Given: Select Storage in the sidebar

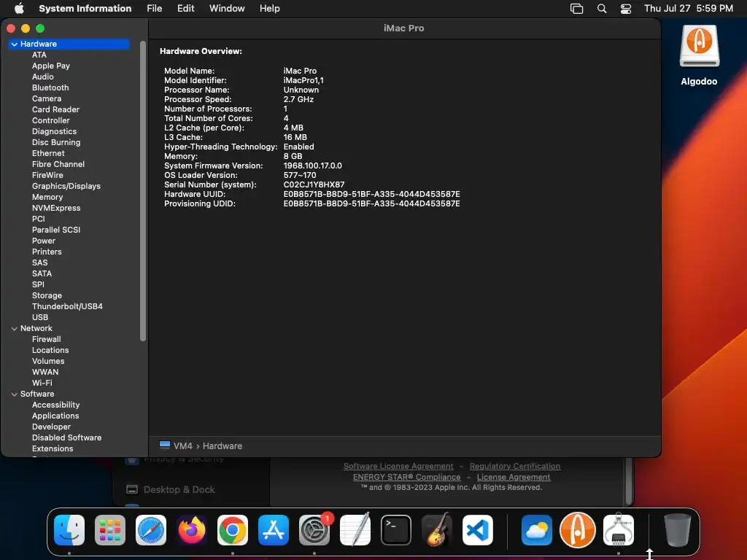Looking at the screenshot, I should pyautogui.click(x=47, y=296).
